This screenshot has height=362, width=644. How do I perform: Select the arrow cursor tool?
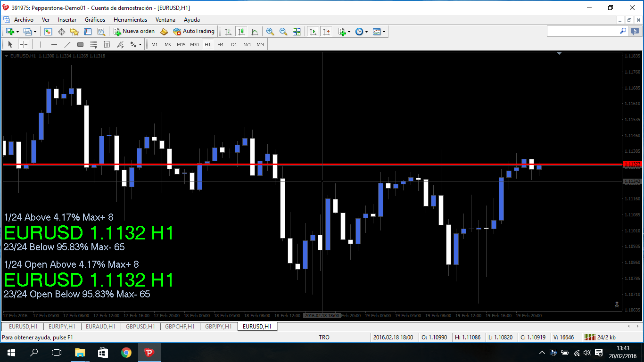pyautogui.click(x=10, y=44)
